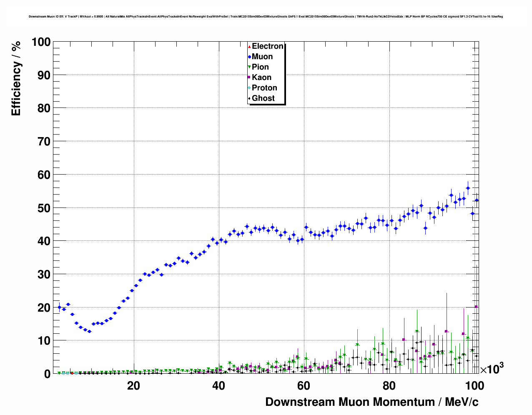Click the green Pion triangle marker in legend
Image resolution: width=532 pixels, height=415 pixels.
[x=249, y=67]
